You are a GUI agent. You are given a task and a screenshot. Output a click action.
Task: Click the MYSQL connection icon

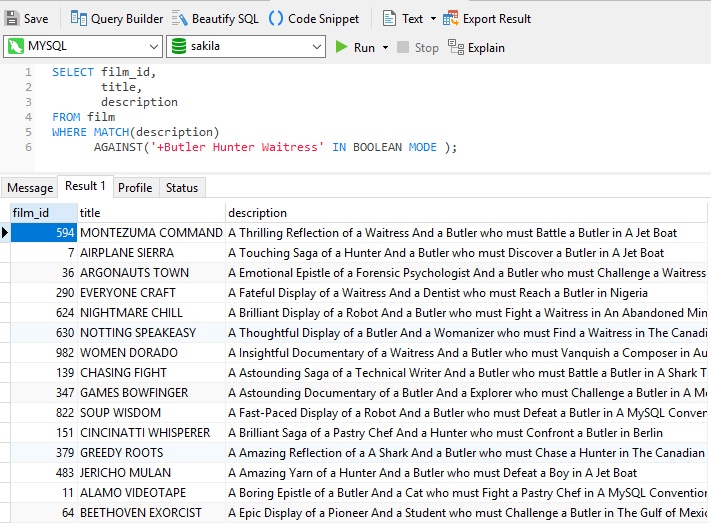[x=15, y=46]
